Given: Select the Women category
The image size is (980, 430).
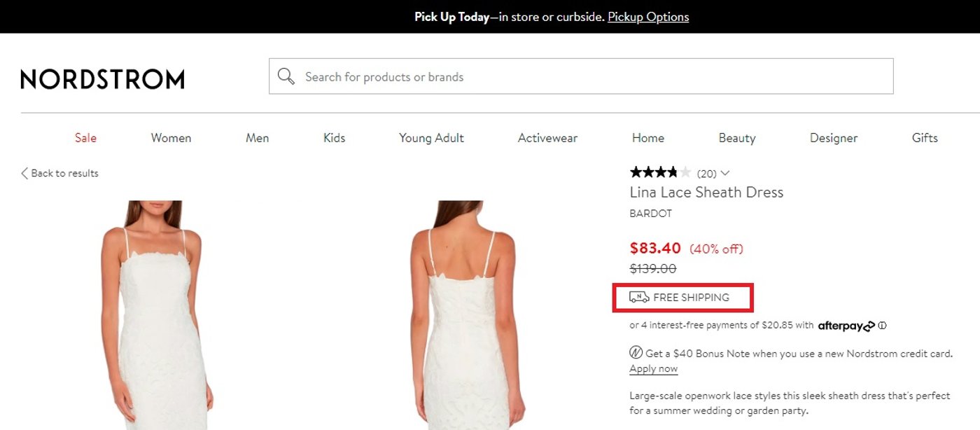Looking at the screenshot, I should (x=170, y=138).
